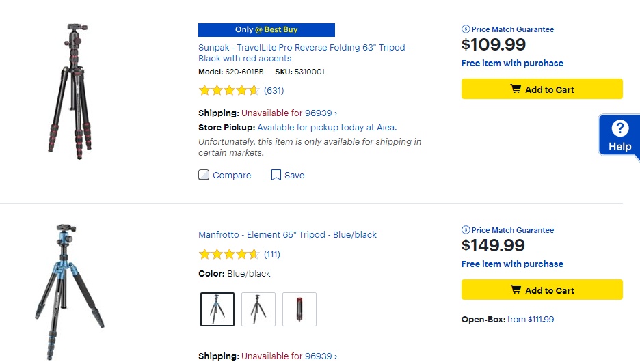Image resolution: width=640 pixels, height=364 pixels.
Task: Expand shipping zip 96939 for Manfrotto tripod
Action: click(x=289, y=356)
